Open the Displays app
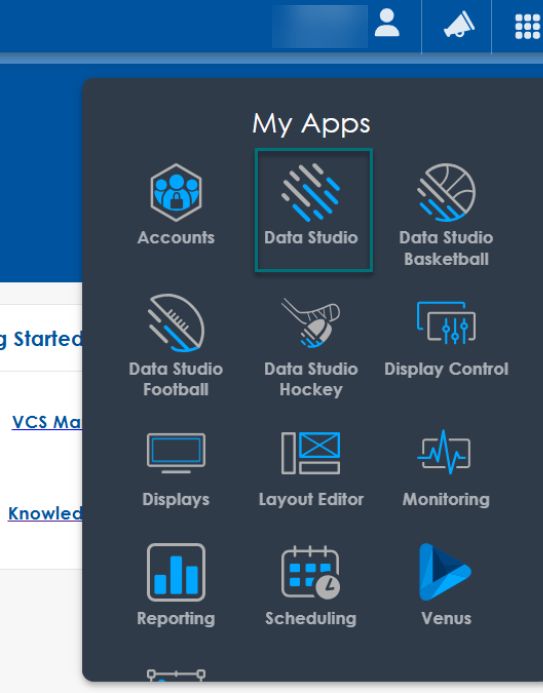 point(176,470)
